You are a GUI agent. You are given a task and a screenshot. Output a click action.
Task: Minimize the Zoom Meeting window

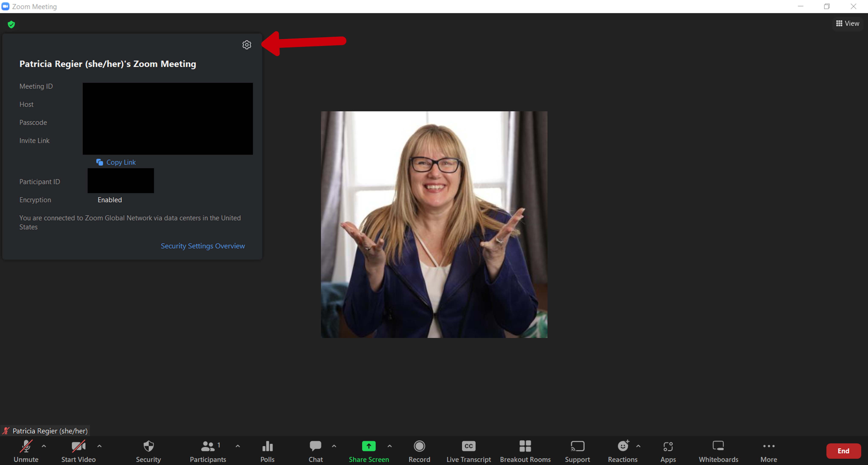[x=801, y=6]
